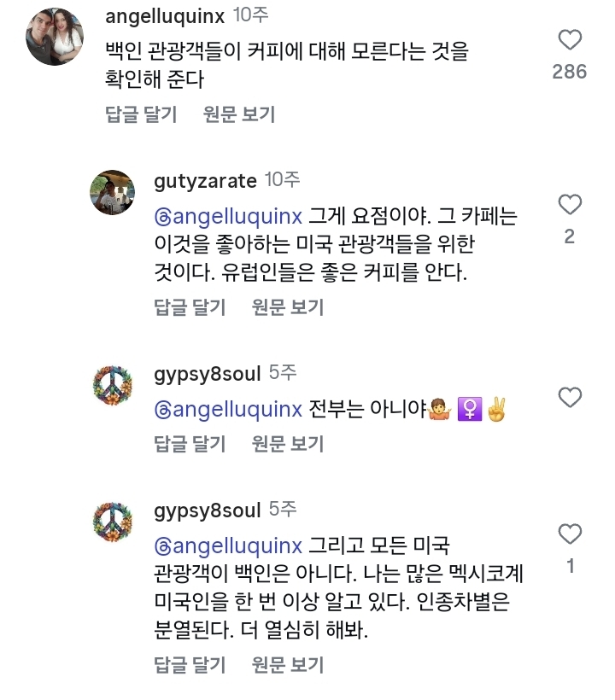The width and height of the screenshot is (615, 700).
Task: Show original text of angelluquinx's comment
Action: pos(239,114)
